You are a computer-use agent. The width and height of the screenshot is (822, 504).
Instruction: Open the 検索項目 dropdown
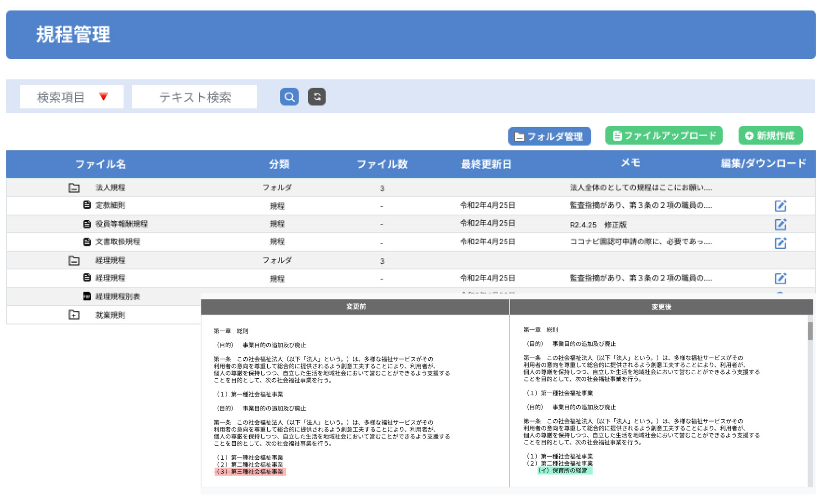coord(71,96)
